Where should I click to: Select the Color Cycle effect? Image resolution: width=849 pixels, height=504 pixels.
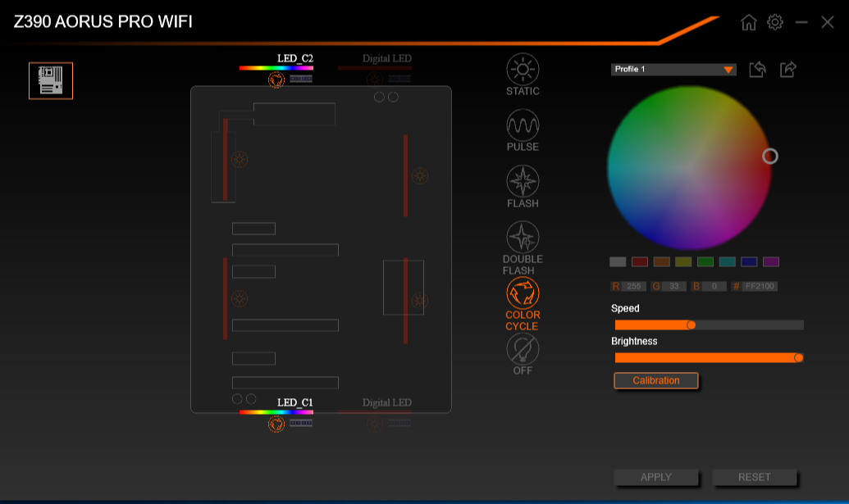(x=523, y=293)
